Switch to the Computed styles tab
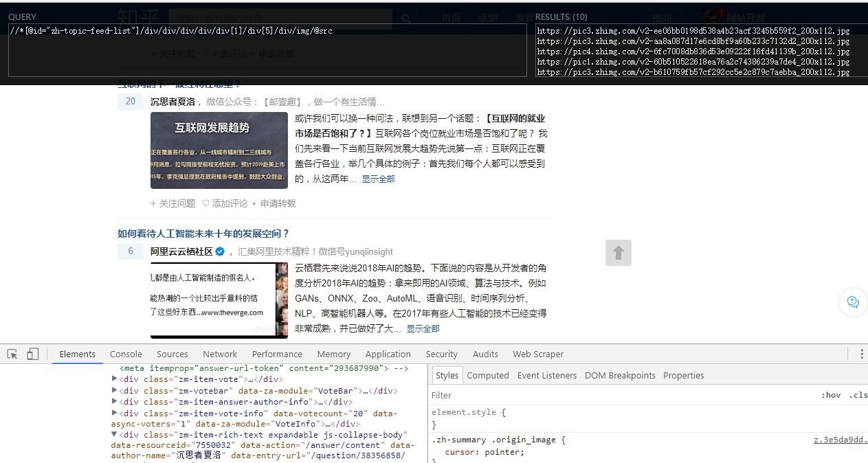Viewport: 868px width, 463px height. coord(488,375)
